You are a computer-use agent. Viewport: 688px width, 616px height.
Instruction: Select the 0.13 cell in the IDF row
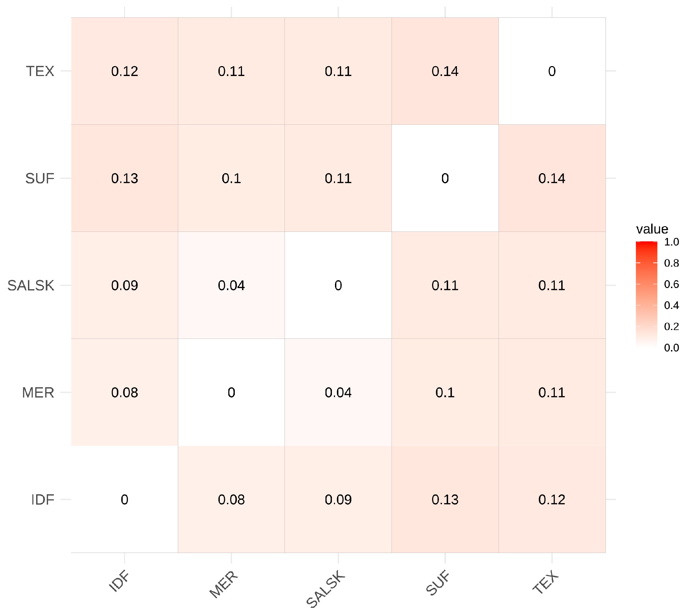[445, 499]
